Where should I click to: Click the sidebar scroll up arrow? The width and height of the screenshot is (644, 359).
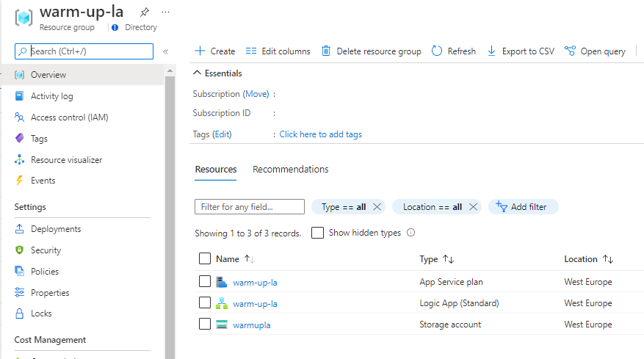170,71
